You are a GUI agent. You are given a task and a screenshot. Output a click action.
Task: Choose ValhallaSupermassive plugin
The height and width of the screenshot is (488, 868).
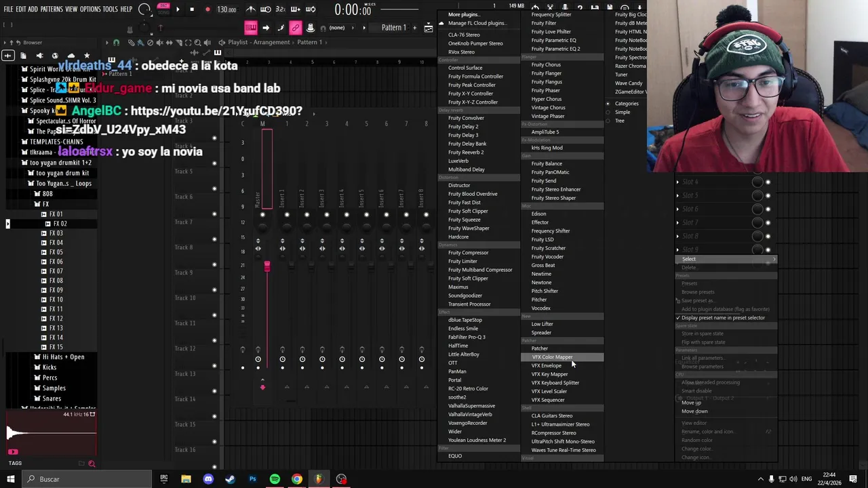(471, 406)
